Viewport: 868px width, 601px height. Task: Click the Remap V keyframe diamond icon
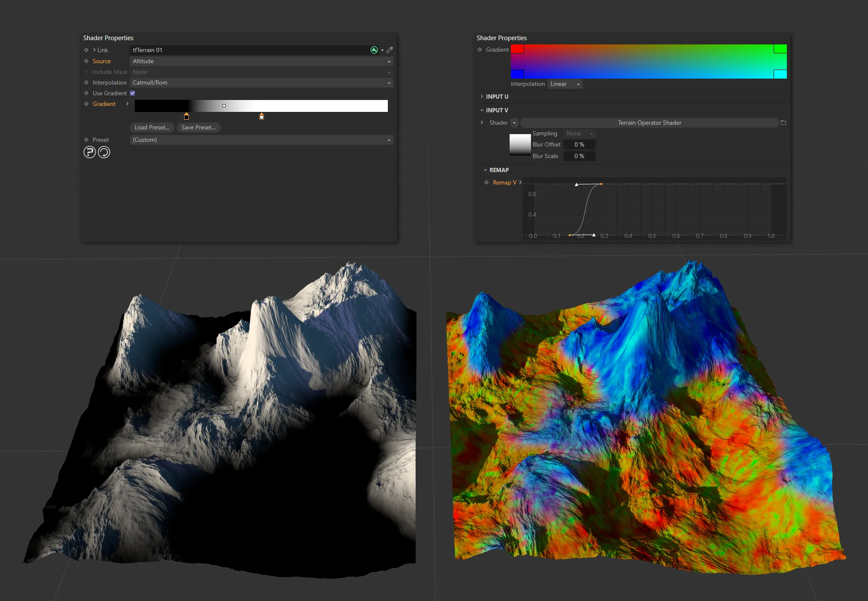486,182
